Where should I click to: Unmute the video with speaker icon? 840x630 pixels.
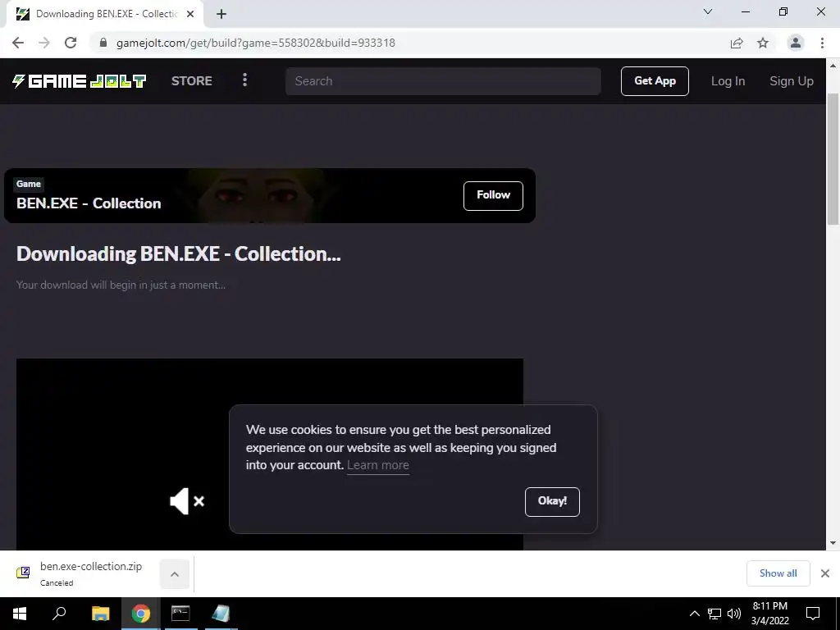click(x=187, y=501)
